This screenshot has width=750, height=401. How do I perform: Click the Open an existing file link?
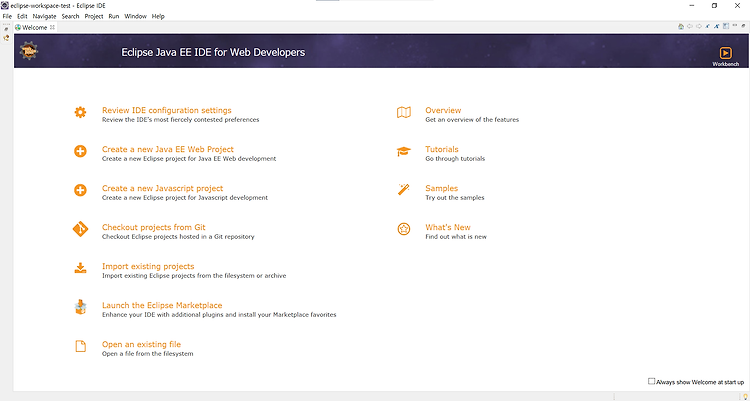tap(142, 344)
